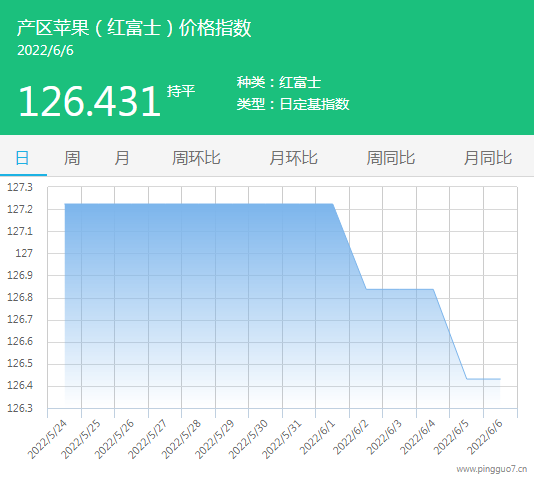Click the 127.2 y-axis value label

(20, 209)
